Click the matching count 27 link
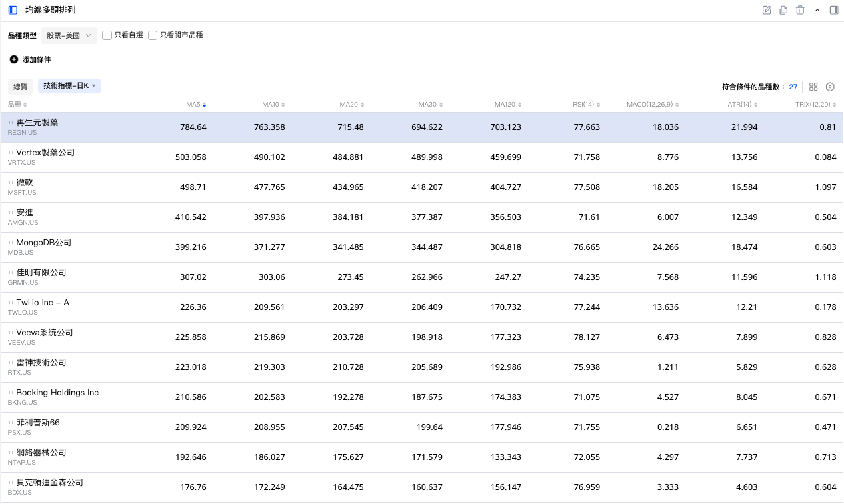This screenshot has height=504, width=844. (793, 87)
